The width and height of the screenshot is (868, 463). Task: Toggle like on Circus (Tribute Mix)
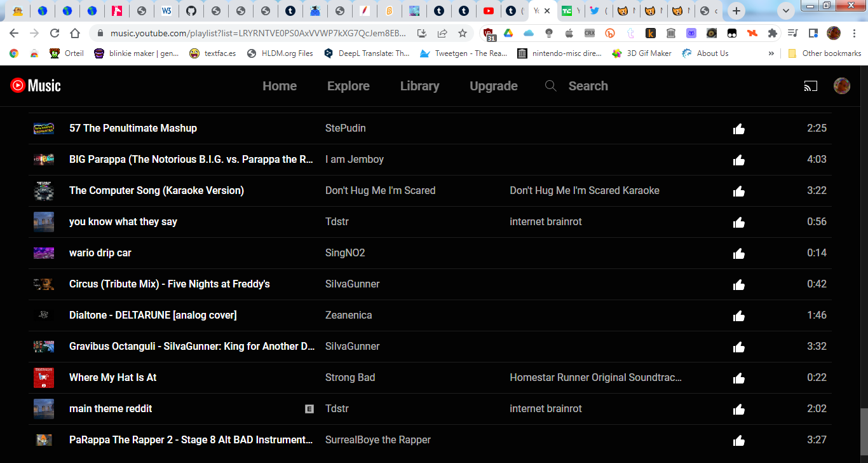click(x=738, y=285)
